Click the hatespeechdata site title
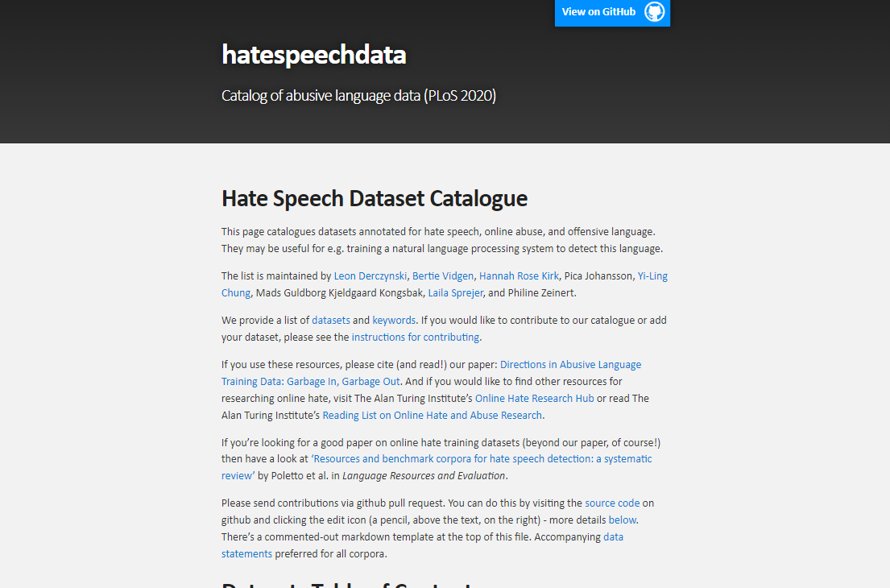The image size is (890, 588). (313, 55)
